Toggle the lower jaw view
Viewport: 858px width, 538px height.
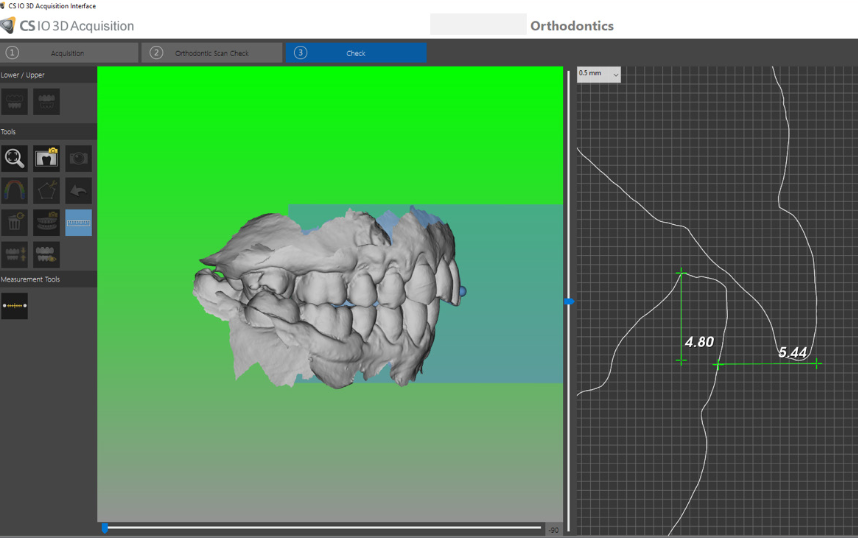click(14, 101)
